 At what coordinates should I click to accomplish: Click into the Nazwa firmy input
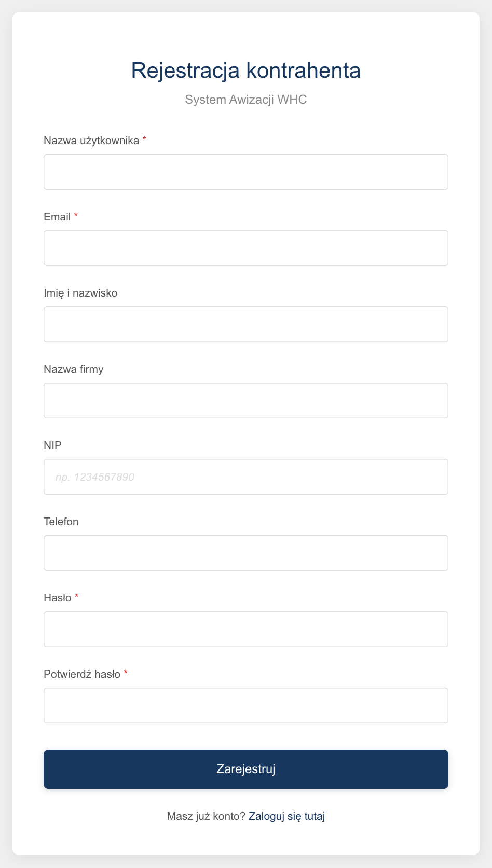pyautogui.click(x=246, y=400)
